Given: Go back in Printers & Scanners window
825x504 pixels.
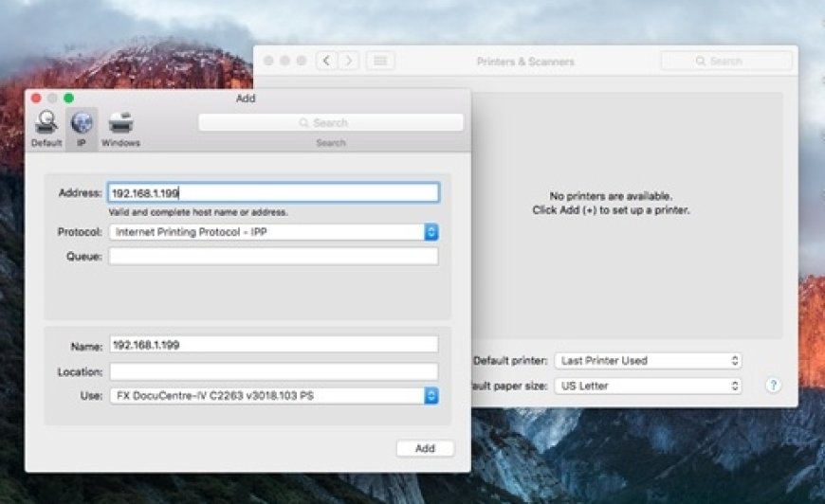Looking at the screenshot, I should coord(326,61).
